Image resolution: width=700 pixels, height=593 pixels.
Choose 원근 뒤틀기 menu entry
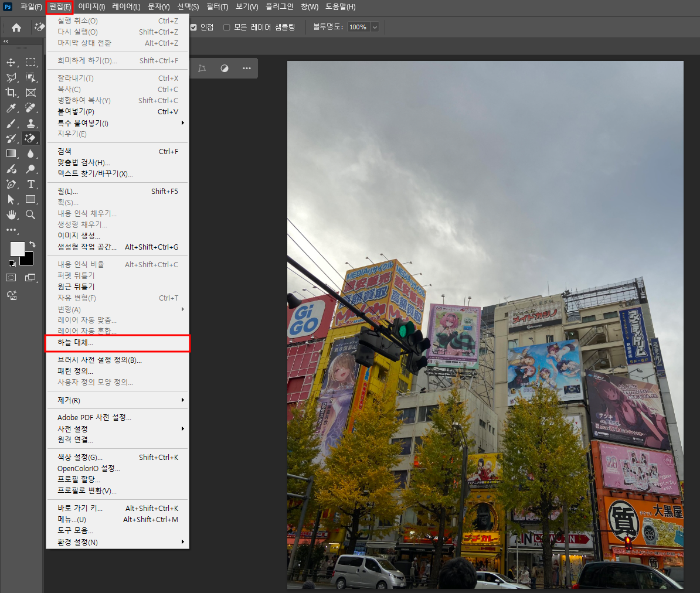tap(118, 287)
